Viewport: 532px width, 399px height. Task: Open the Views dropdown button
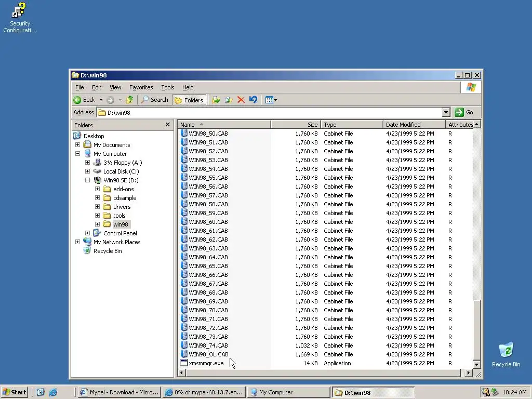tap(271, 100)
